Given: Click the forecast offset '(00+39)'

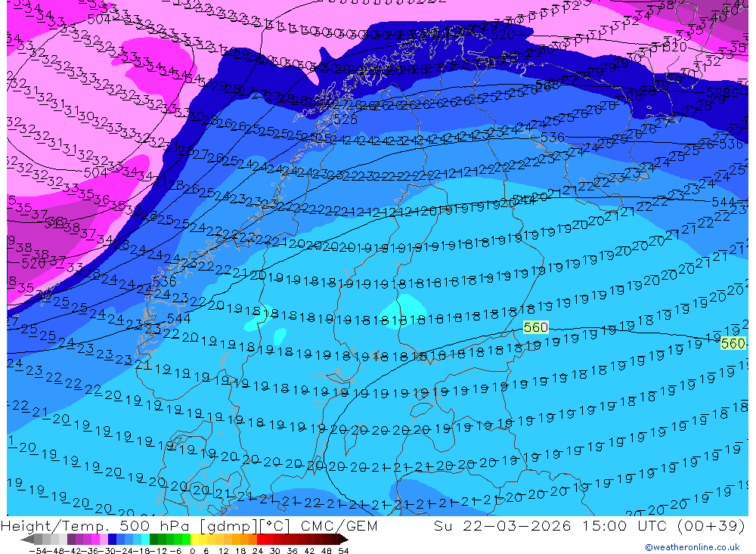Looking at the screenshot, I should coord(711,526).
